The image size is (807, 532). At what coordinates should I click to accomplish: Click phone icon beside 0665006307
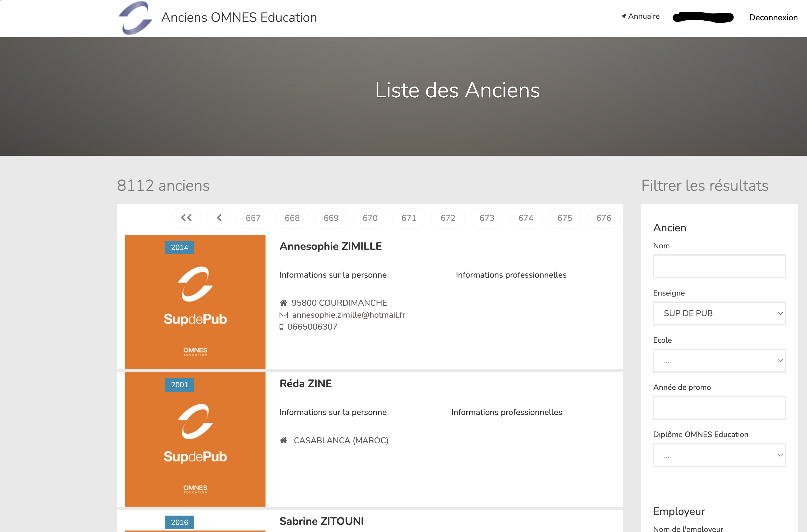(281, 327)
